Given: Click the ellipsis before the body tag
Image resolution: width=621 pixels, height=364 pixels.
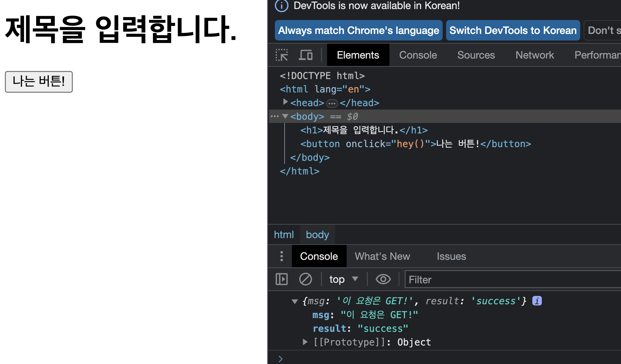Looking at the screenshot, I should coord(275,116).
